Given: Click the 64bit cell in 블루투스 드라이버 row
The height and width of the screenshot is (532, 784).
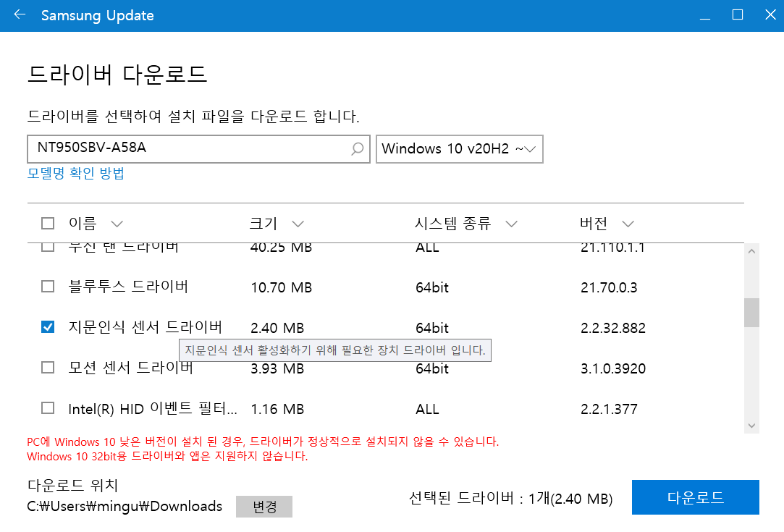Looking at the screenshot, I should (x=432, y=287).
